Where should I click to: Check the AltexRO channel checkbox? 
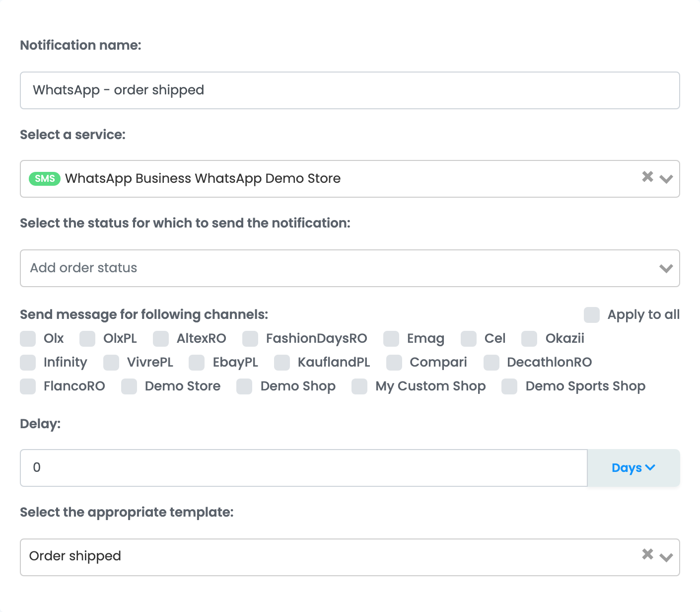click(161, 339)
